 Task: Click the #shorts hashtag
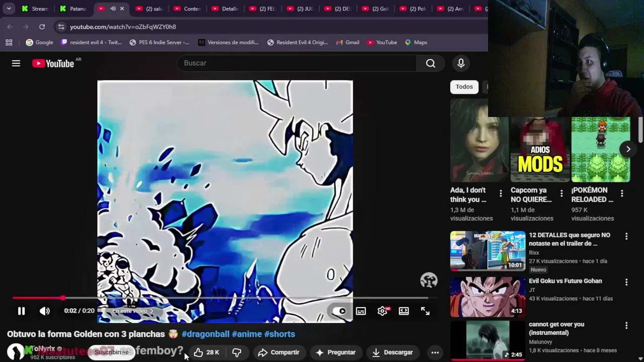[x=280, y=334]
